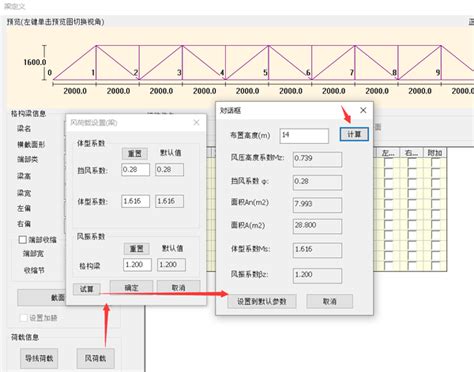
Task: Enable the 设置加筋 checkbox
Action: click(24, 318)
